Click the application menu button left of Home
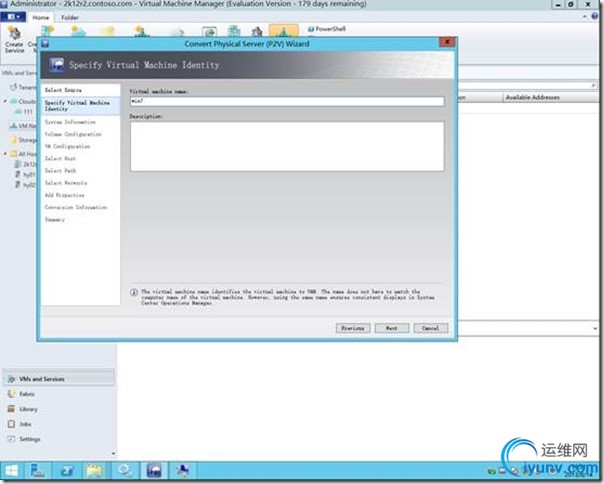 tap(13, 17)
